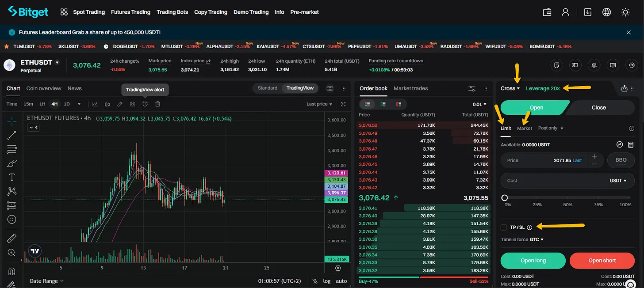Show buy orders only in order book
644x288 pixels.
click(x=383, y=104)
